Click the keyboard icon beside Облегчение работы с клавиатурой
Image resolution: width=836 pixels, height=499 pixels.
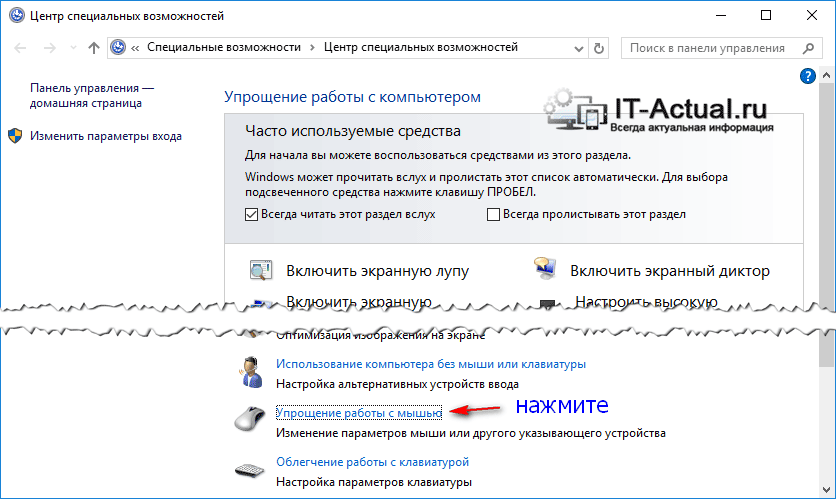coord(250,470)
